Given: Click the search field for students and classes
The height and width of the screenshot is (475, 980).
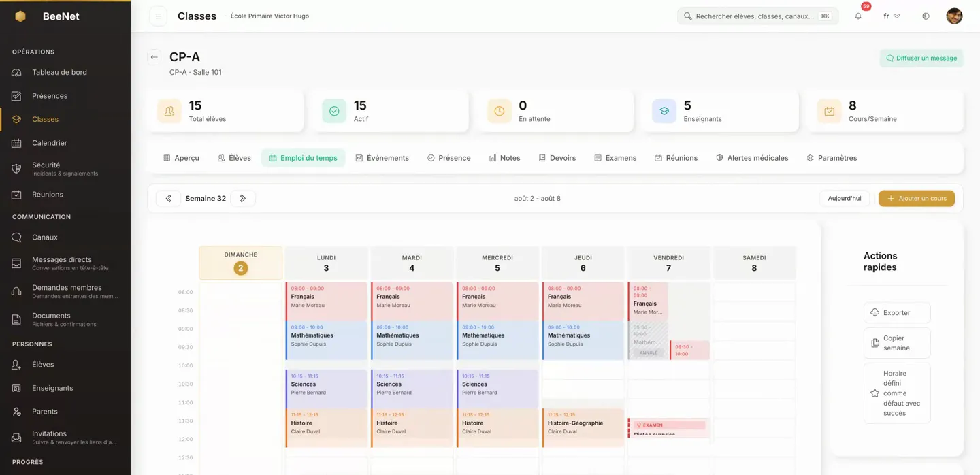Looking at the screenshot, I should [757, 16].
